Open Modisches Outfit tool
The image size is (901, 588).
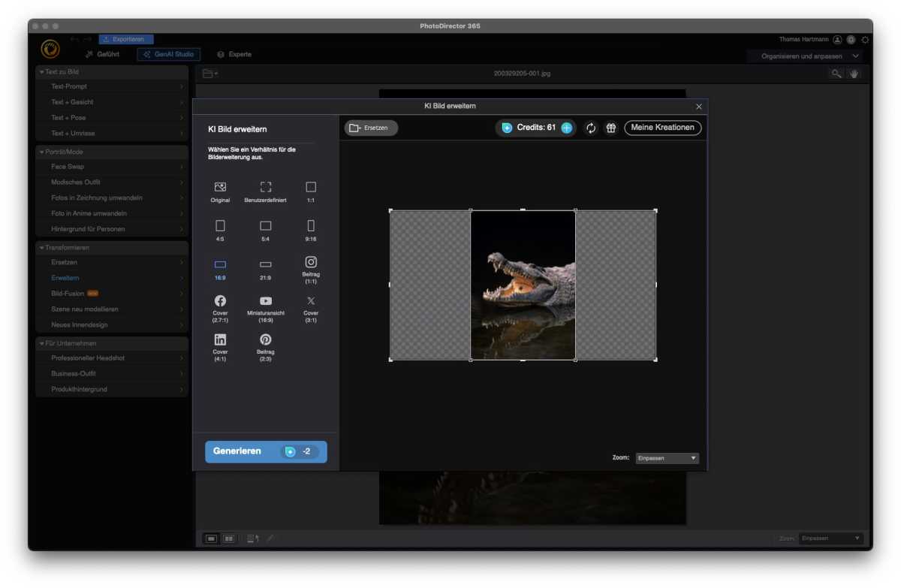pos(112,182)
